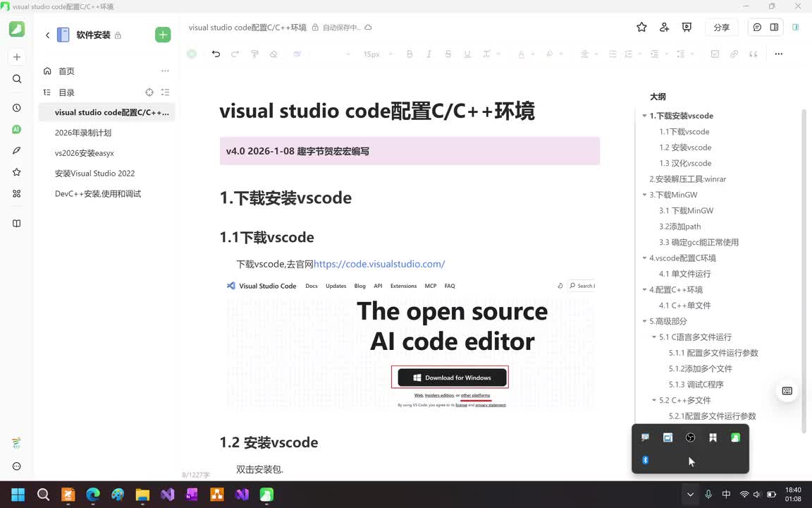This screenshot has height=508, width=812.
Task: Jump to outline entry 1.3 汉化vscode
Action: (685, 163)
